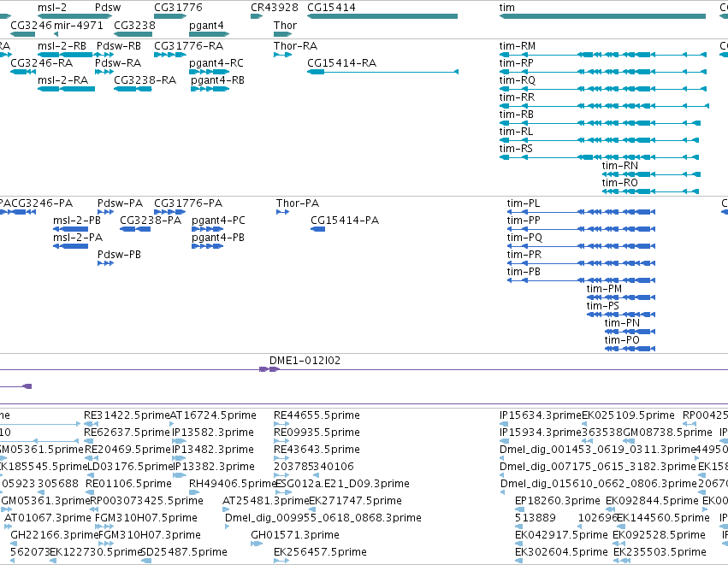The height and width of the screenshot is (565, 728).
Task: Select the "Pdsw" gene label
Action: pyautogui.click(x=108, y=8)
